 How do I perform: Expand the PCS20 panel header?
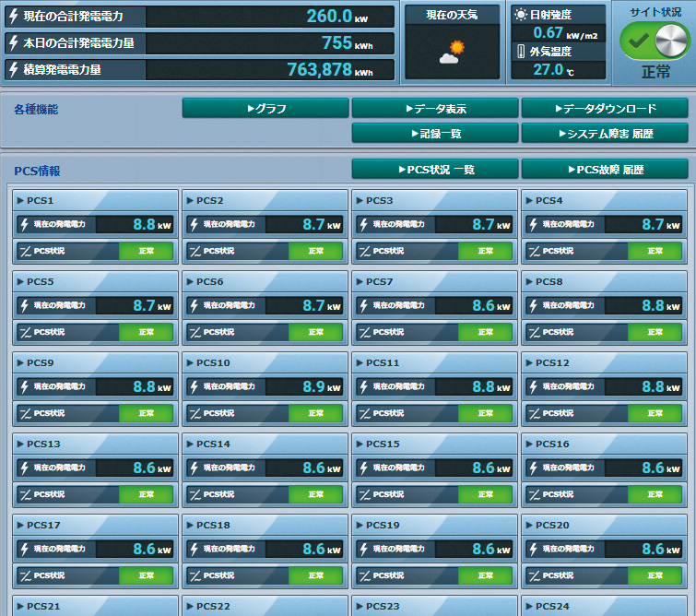pyautogui.click(x=604, y=525)
